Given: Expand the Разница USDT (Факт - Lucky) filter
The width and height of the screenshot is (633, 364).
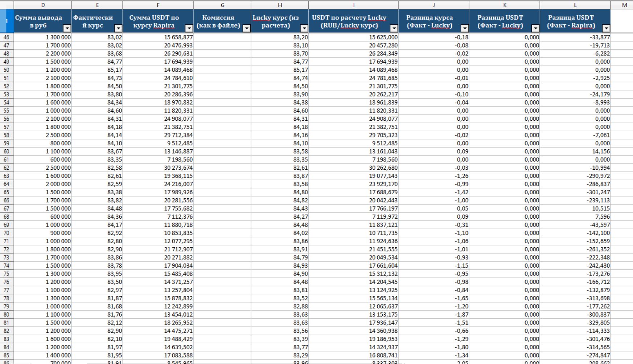Looking at the screenshot, I should [535, 28].
